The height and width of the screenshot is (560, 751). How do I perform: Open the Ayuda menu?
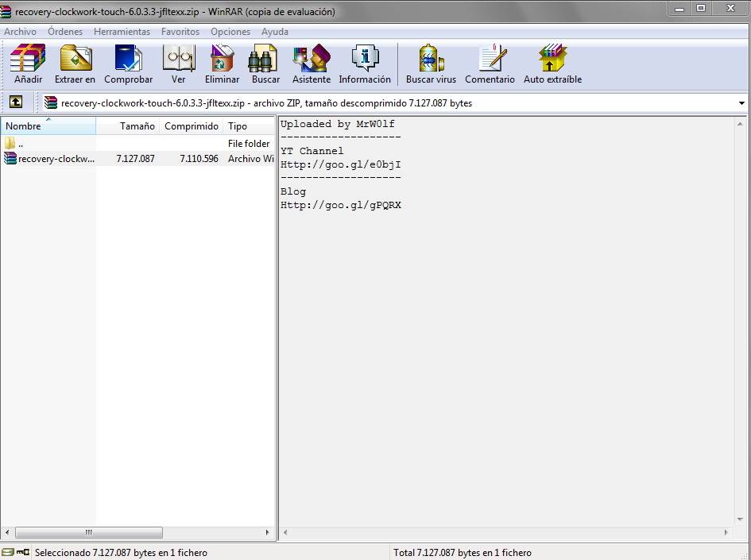(x=275, y=32)
